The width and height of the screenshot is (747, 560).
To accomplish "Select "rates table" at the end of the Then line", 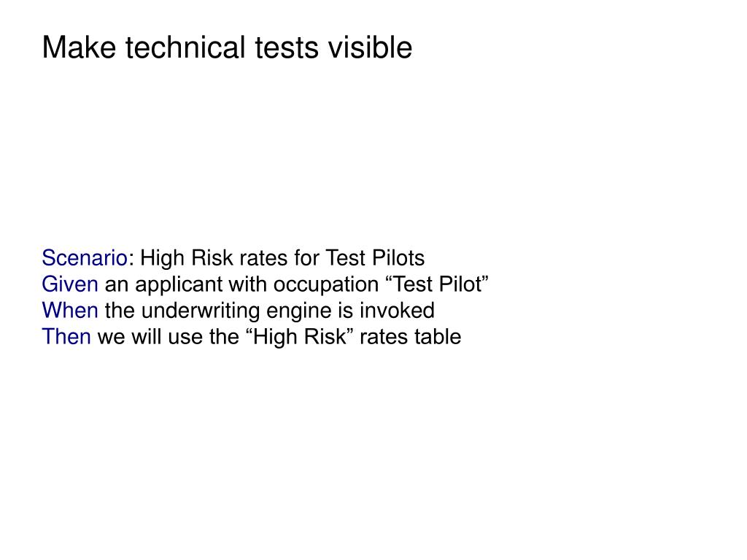I will point(410,337).
